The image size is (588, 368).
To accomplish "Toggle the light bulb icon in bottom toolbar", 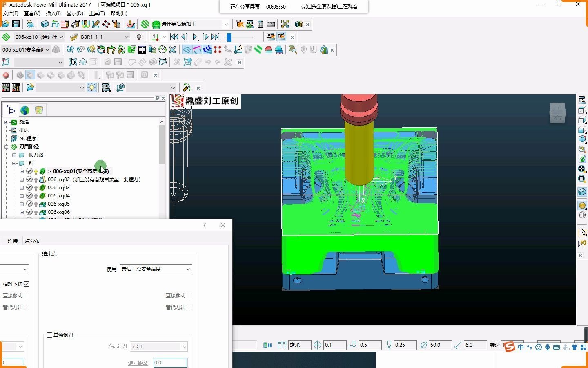I will (92, 88).
